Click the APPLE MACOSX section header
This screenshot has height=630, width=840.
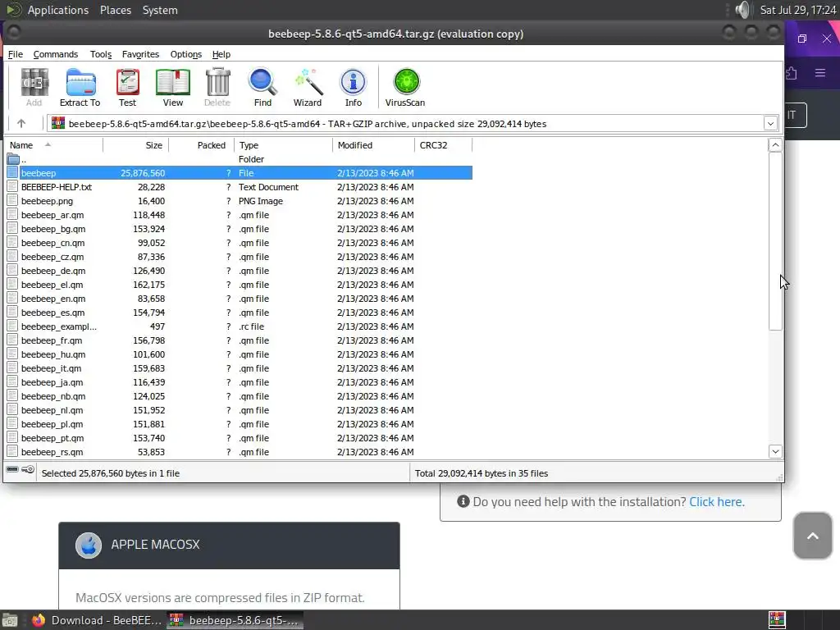[x=230, y=546]
